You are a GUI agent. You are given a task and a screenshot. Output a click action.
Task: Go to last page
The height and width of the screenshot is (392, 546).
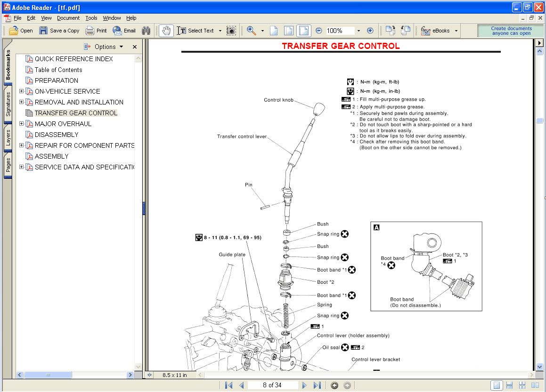coord(317,385)
